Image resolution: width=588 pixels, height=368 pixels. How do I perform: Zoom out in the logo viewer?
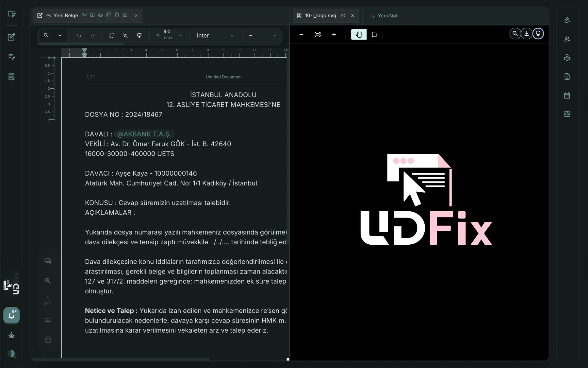pos(301,34)
